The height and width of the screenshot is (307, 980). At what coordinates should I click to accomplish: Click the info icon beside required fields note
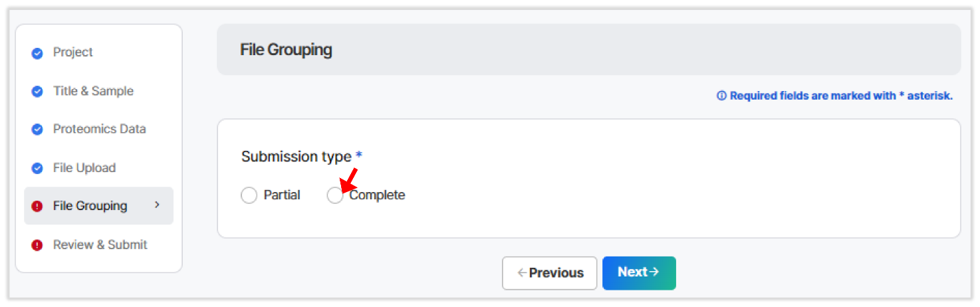point(721,96)
